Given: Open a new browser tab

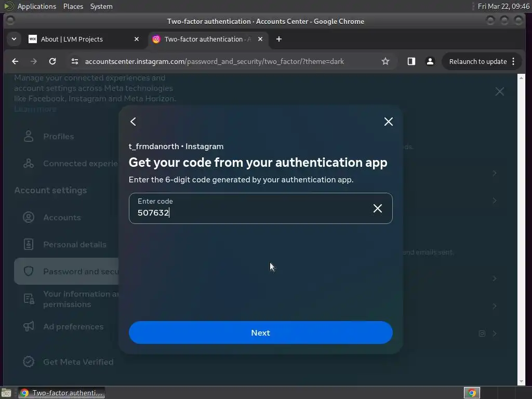Looking at the screenshot, I should (279, 39).
